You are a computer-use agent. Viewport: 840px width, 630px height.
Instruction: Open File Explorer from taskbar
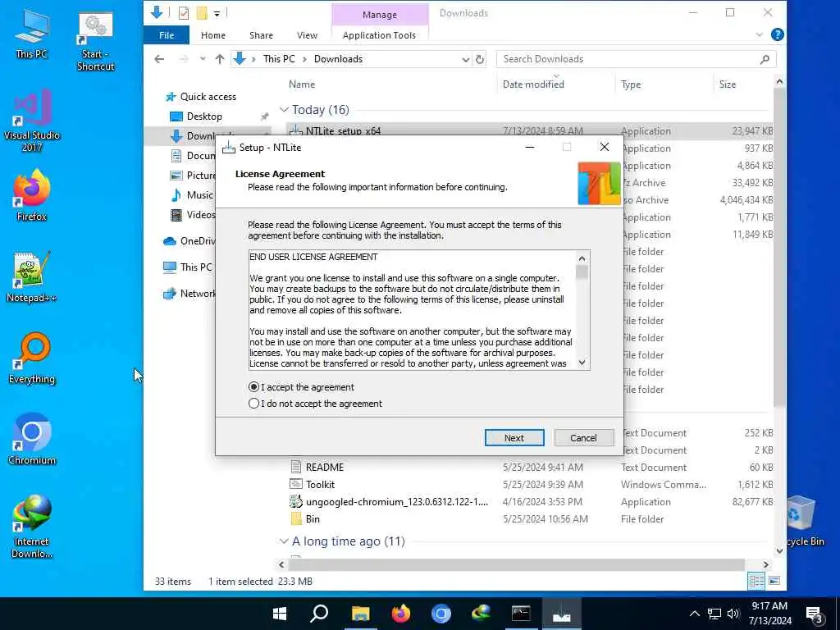click(x=361, y=614)
